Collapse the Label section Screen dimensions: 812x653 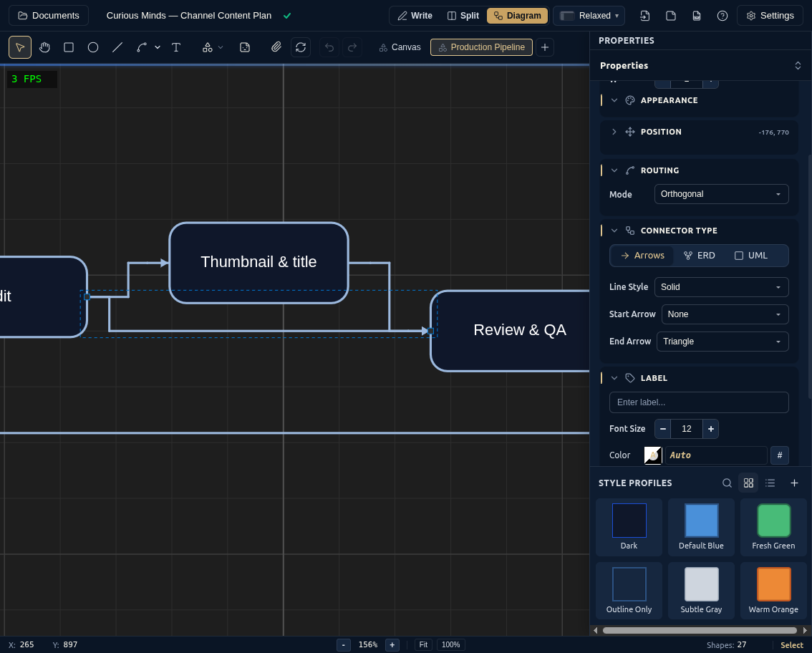tap(614, 378)
